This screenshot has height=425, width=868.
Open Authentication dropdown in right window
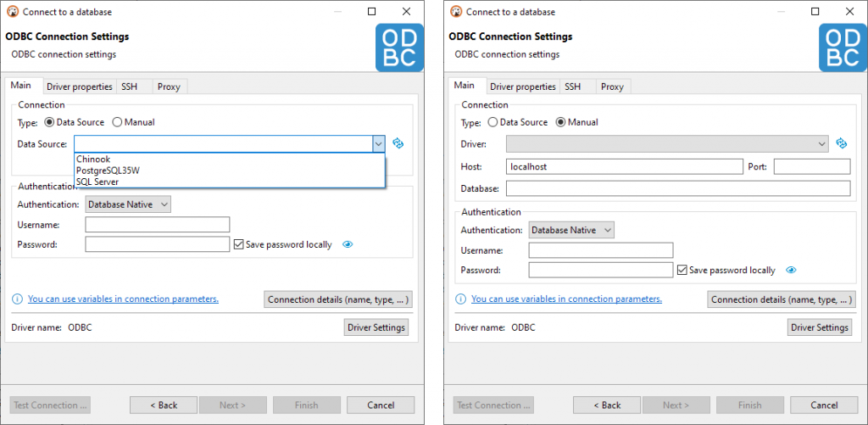coord(571,230)
